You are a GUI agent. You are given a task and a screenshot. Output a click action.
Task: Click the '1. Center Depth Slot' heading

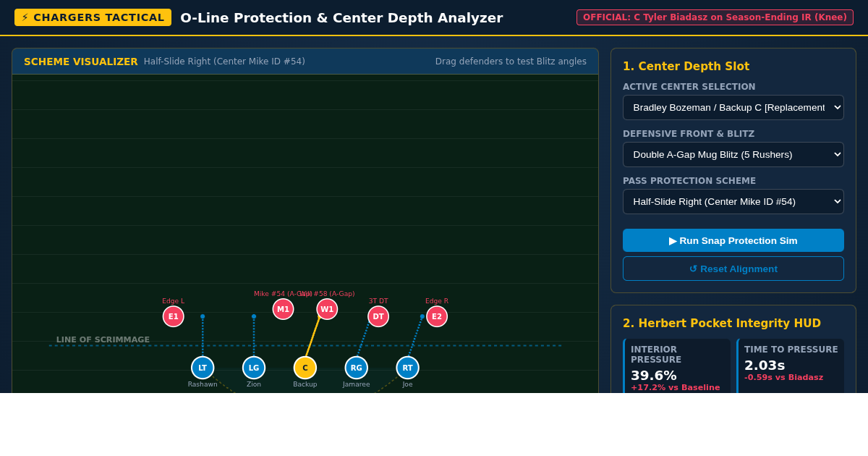click(686, 67)
